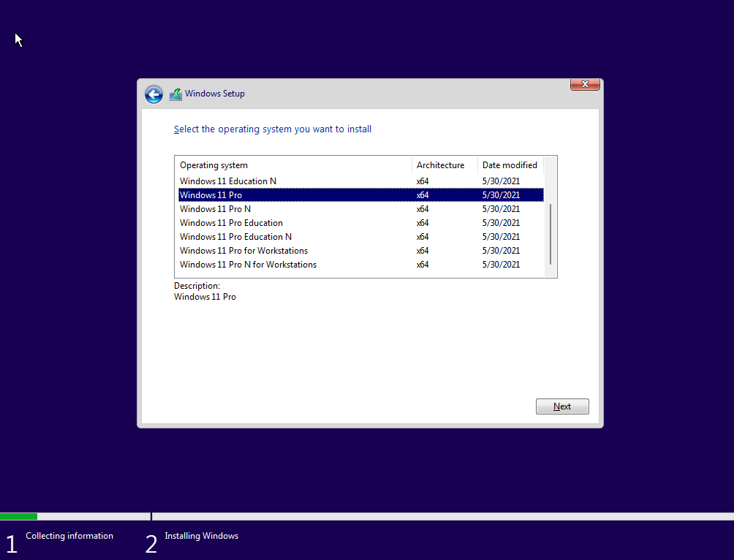734x560 pixels.
Task: Pick Windows 11 Pro Education N
Action: 235,237
